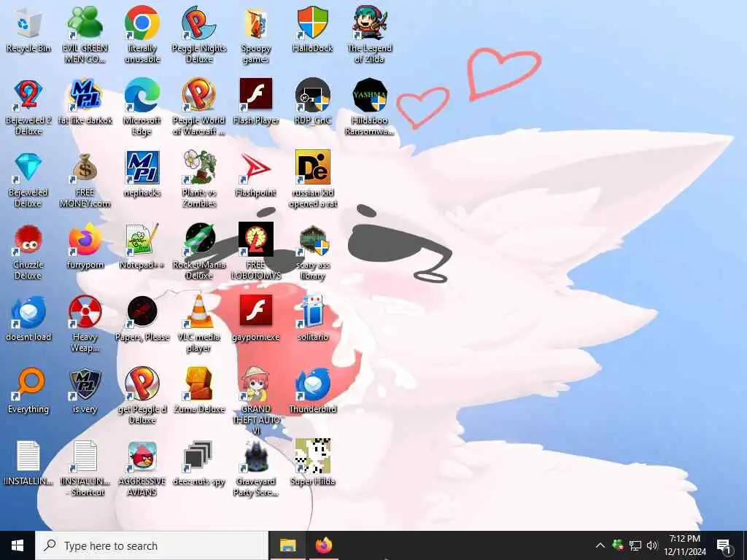Screen dimensions: 747x560
Task: Click the 7:12 PM clock and date
Action: [x=685, y=545]
